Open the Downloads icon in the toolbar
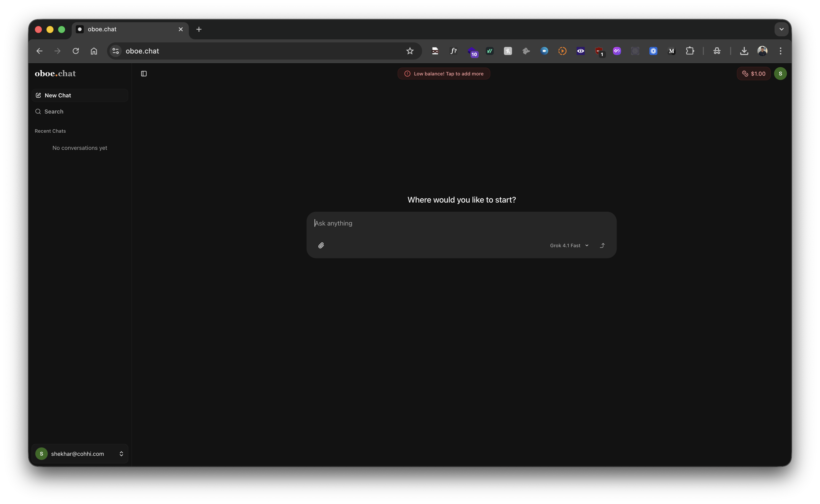The width and height of the screenshot is (820, 504). pos(744,51)
